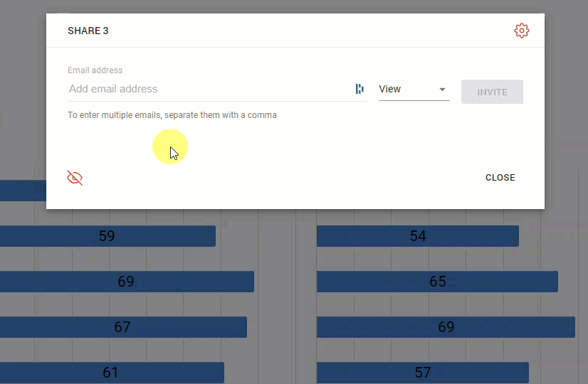Open share settings via the gear icon

(522, 31)
